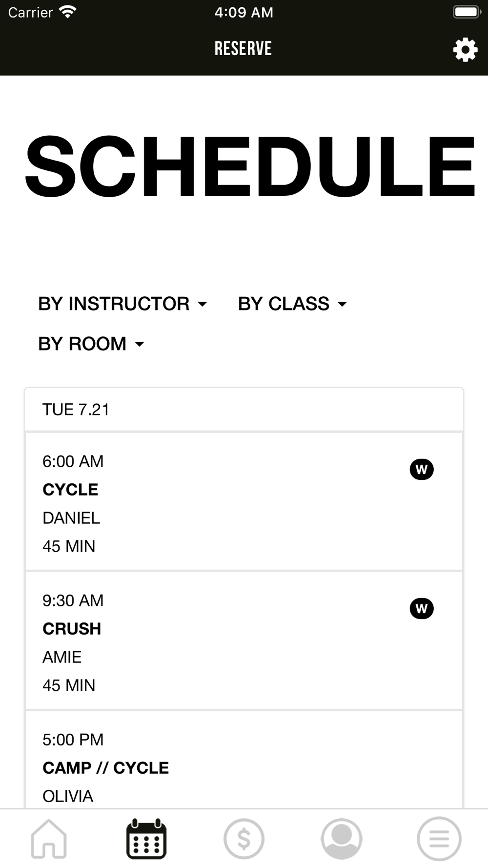Tap instructor name Olivia

68,796
